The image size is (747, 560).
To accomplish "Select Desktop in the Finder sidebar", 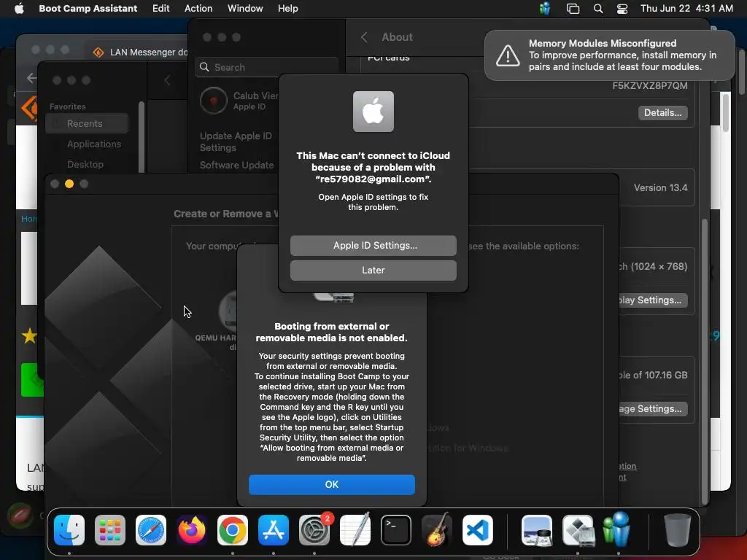I will pyautogui.click(x=85, y=164).
